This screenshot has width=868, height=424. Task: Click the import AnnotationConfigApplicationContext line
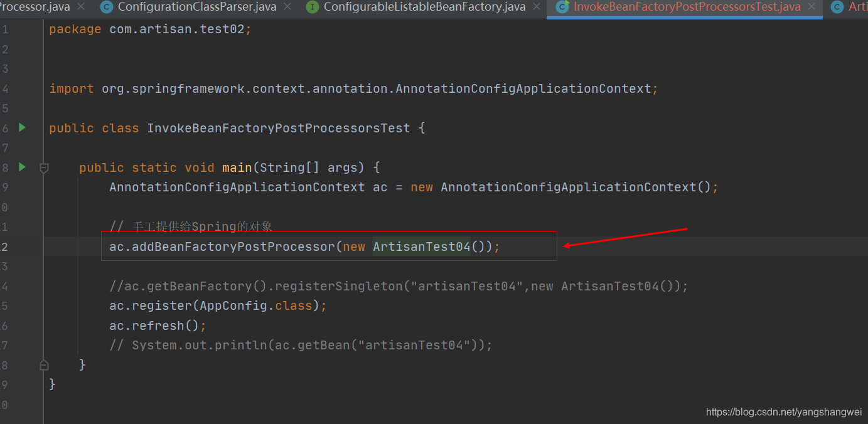pos(353,88)
